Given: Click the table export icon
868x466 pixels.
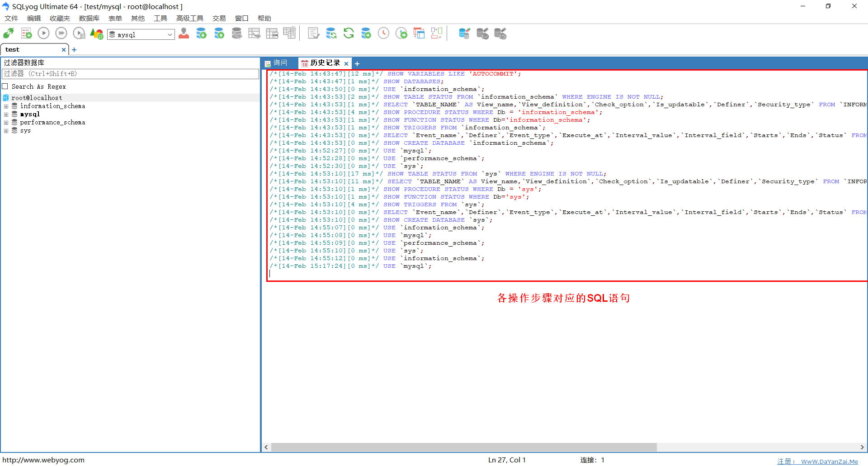Looking at the screenshot, I should pos(255,33).
